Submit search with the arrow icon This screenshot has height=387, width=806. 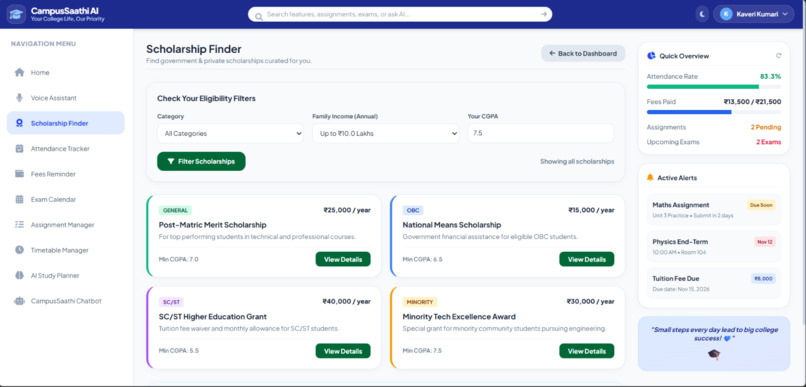click(x=544, y=14)
